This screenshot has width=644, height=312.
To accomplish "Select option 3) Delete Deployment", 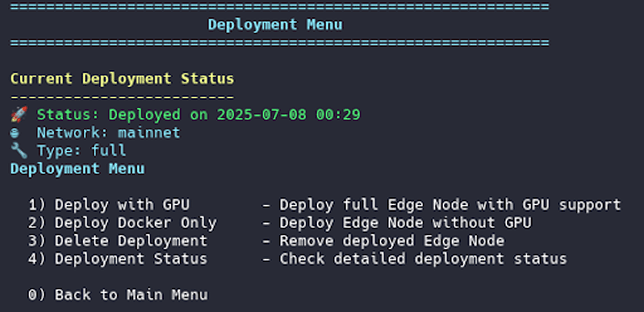I will [x=118, y=240].
